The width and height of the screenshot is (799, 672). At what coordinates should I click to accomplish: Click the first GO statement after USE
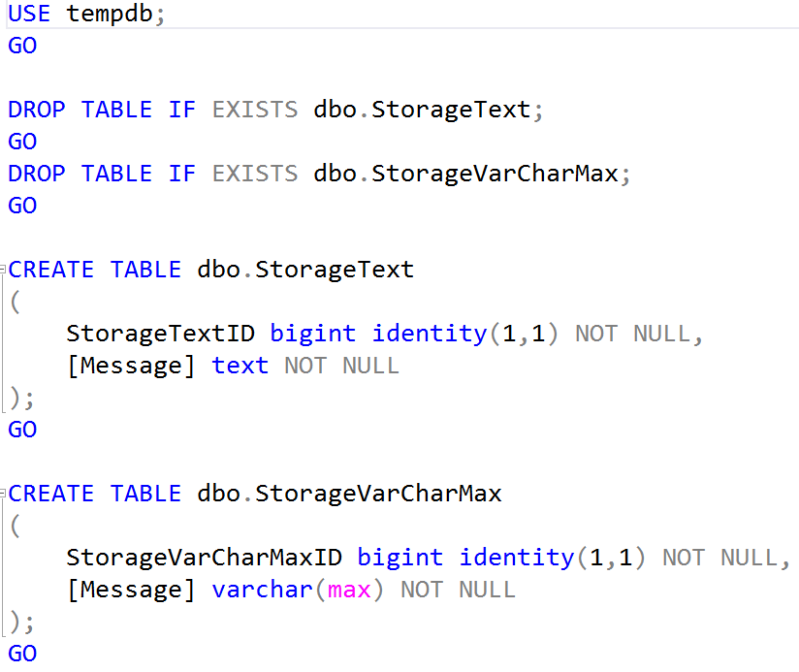pos(22,46)
